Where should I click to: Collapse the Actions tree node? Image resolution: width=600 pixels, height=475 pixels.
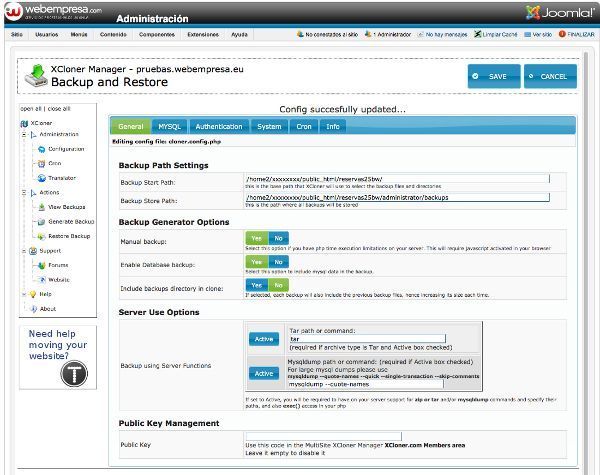coord(24,193)
